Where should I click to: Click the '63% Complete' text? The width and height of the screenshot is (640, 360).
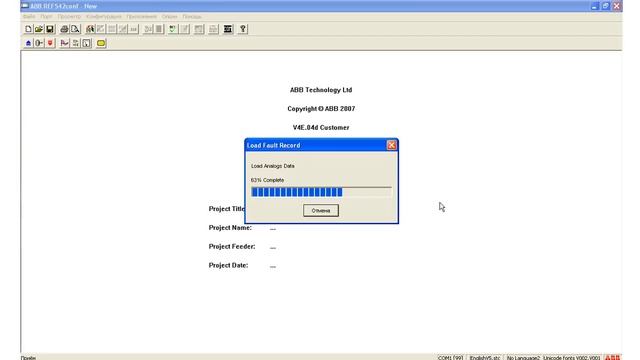tap(267, 180)
